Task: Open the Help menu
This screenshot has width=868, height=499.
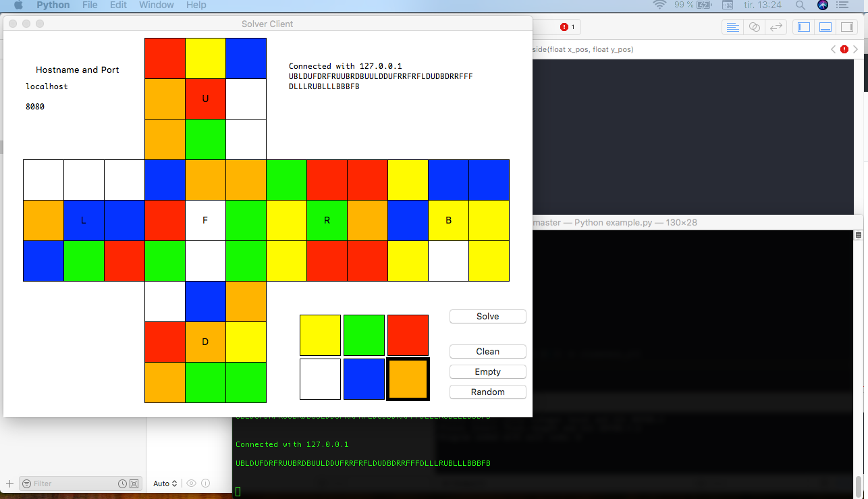Action: click(196, 5)
